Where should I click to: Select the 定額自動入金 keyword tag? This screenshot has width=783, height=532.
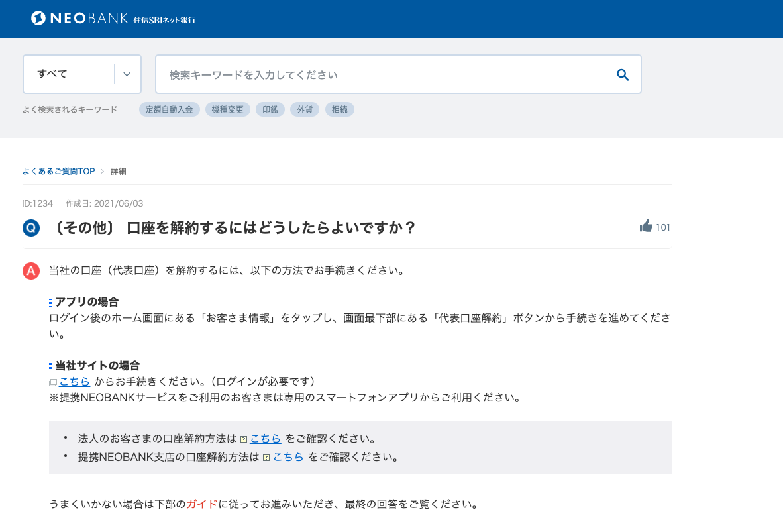pyautogui.click(x=169, y=109)
